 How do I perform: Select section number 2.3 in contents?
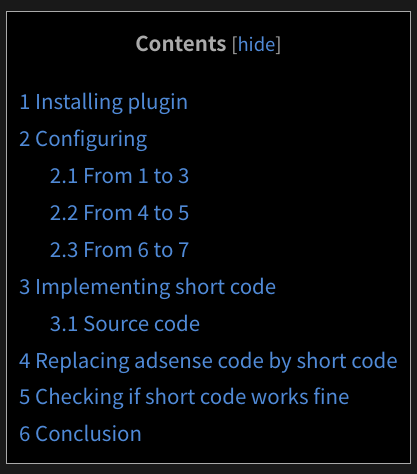tap(64, 250)
